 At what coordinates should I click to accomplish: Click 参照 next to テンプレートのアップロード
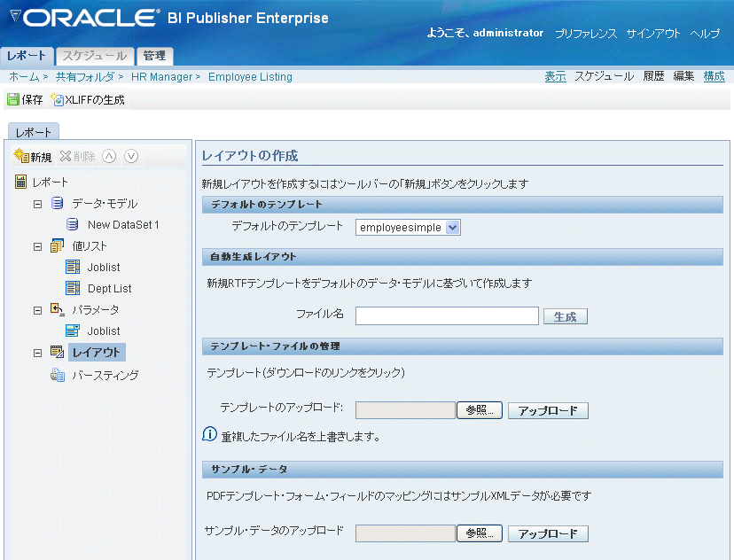pyautogui.click(x=480, y=410)
